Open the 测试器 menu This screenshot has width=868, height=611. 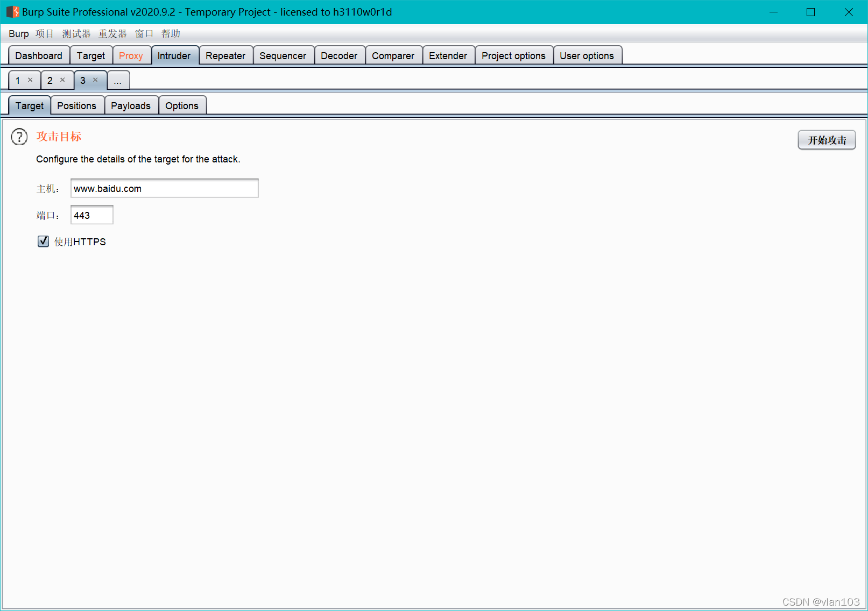click(76, 34)
